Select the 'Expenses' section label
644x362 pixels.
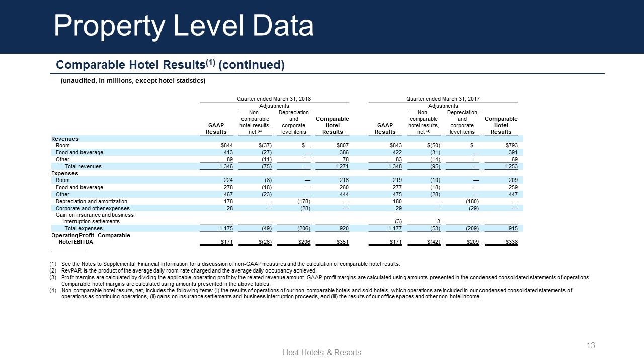(x=65, y=173)
